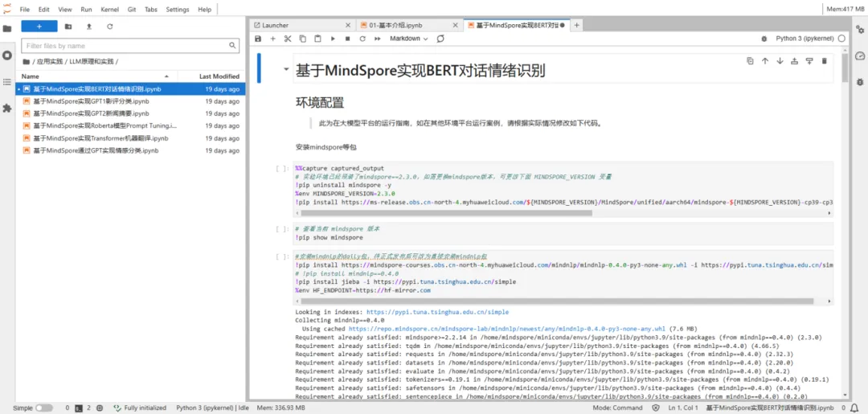The width and height of the screenshot is (868, 414).
Task: Create a new folder icon
Action: (x=68, y=26)
